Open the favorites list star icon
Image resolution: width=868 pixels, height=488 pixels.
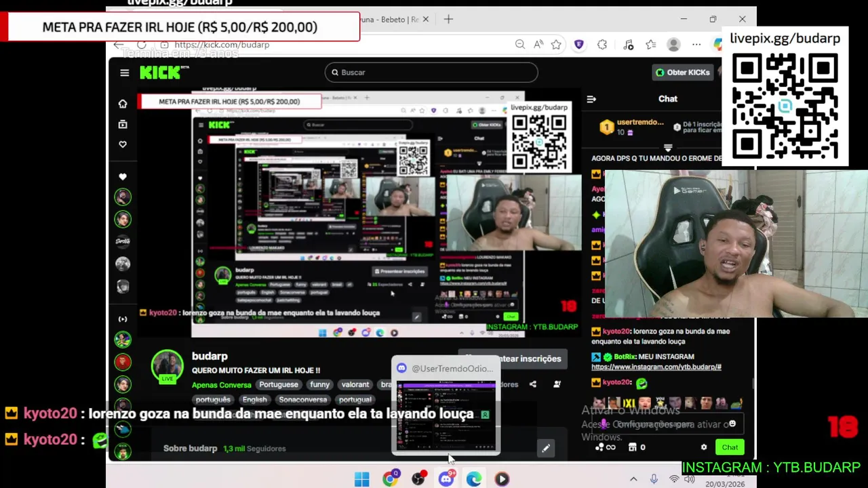click(x=651, y=45)
